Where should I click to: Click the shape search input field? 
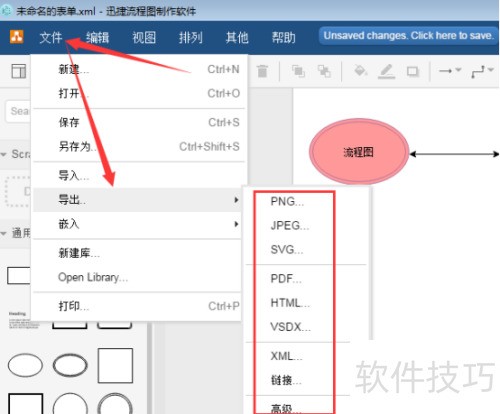pos(18,111)
